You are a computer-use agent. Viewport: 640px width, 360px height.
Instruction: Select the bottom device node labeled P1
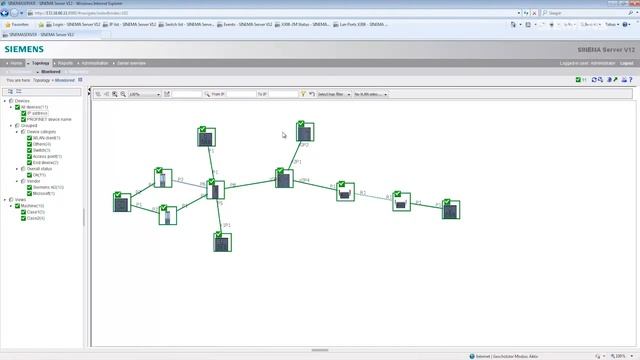[x=222, y=242]
